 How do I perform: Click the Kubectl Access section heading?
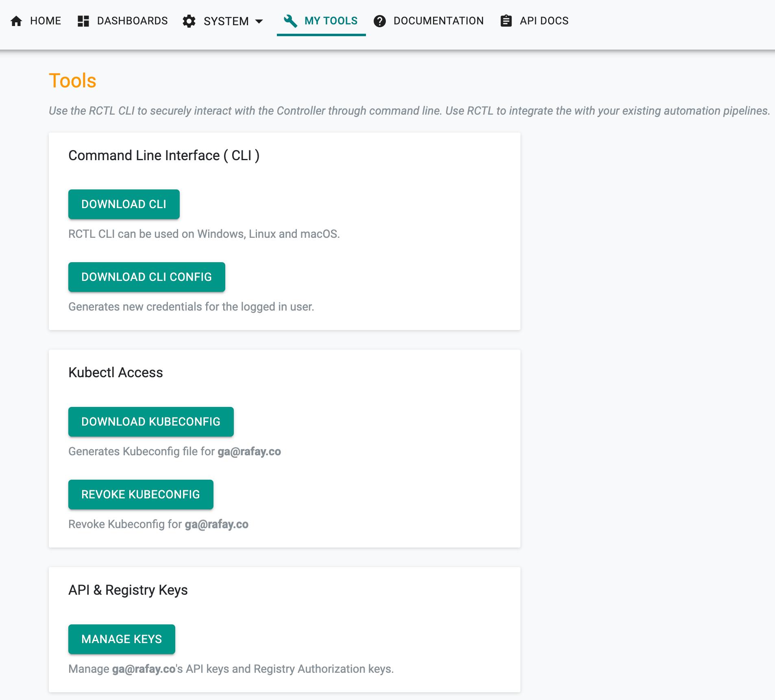115,372
